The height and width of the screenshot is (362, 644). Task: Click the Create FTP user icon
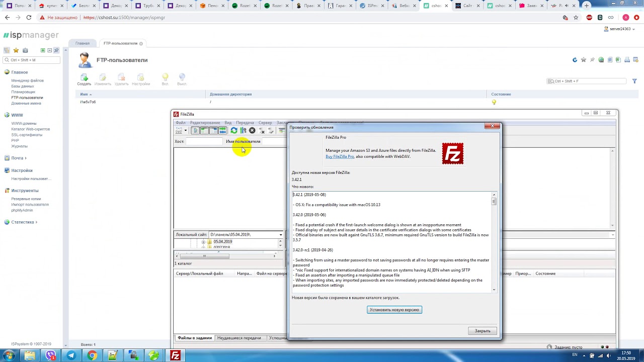(84, 77)
